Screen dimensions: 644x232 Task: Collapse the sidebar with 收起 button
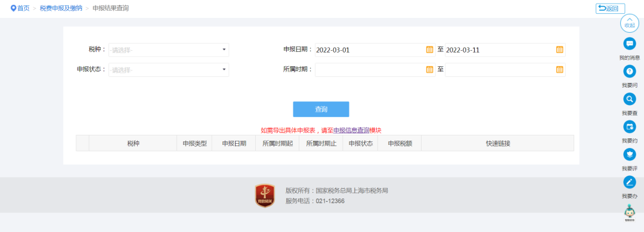629,23
